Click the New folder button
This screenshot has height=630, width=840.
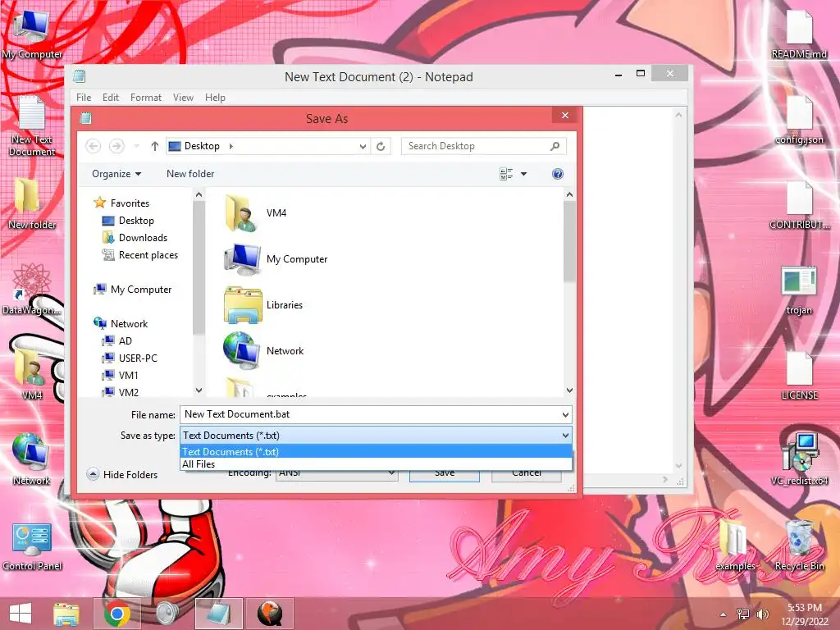coord(190,174)
